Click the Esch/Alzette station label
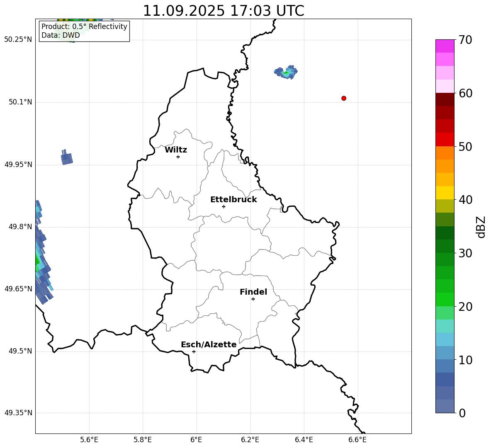Viewport: 491px width, 448px height. (x=209, y=345)
